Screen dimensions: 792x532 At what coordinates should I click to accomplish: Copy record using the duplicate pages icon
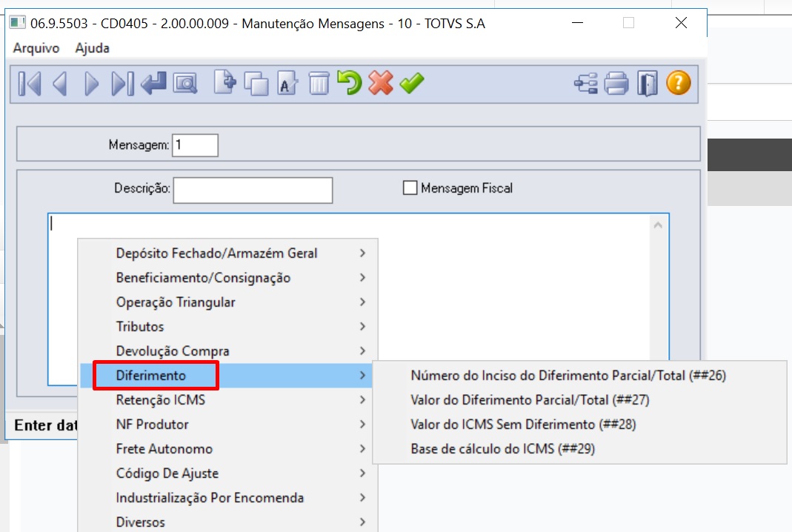pos(256,84)
